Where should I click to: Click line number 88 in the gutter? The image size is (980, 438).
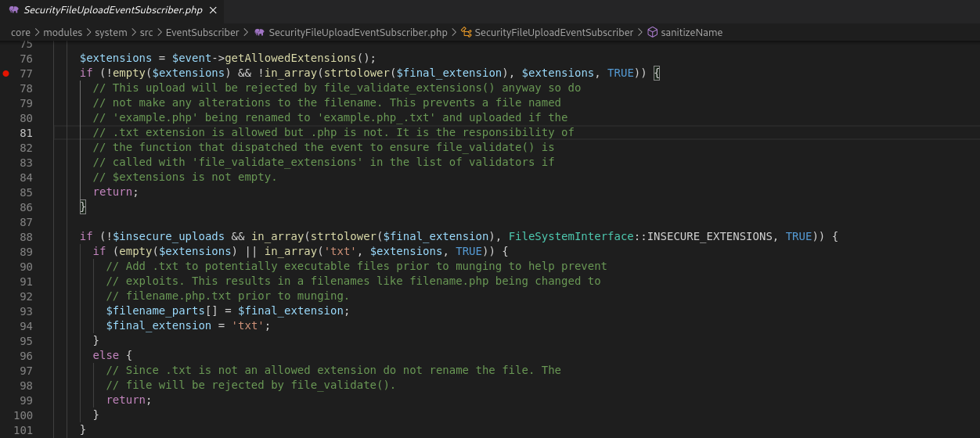[x=26, y=236]
